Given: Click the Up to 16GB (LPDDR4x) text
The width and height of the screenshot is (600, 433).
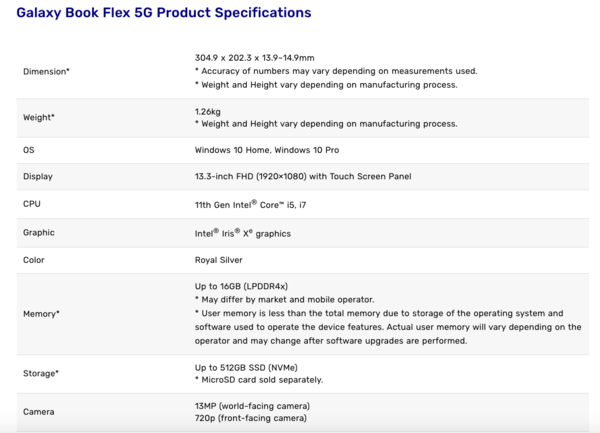Looking at the screenshot, I should 241,286.
